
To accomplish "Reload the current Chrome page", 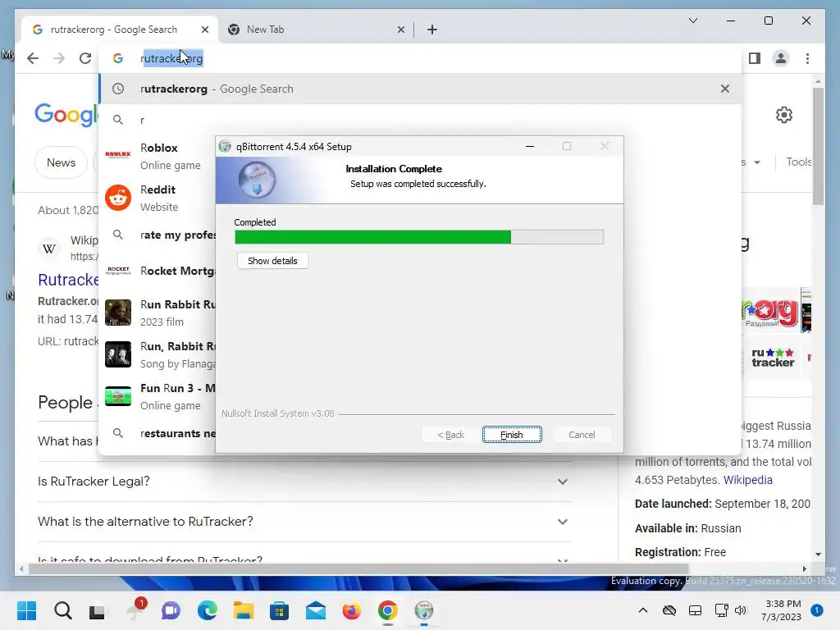I will (x=85, y=58).
